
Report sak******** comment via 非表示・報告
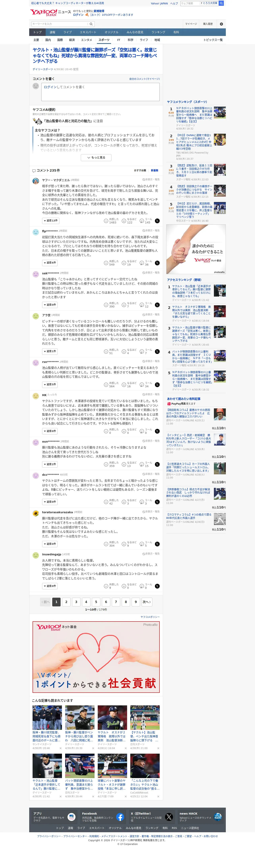tap(151, 273)
